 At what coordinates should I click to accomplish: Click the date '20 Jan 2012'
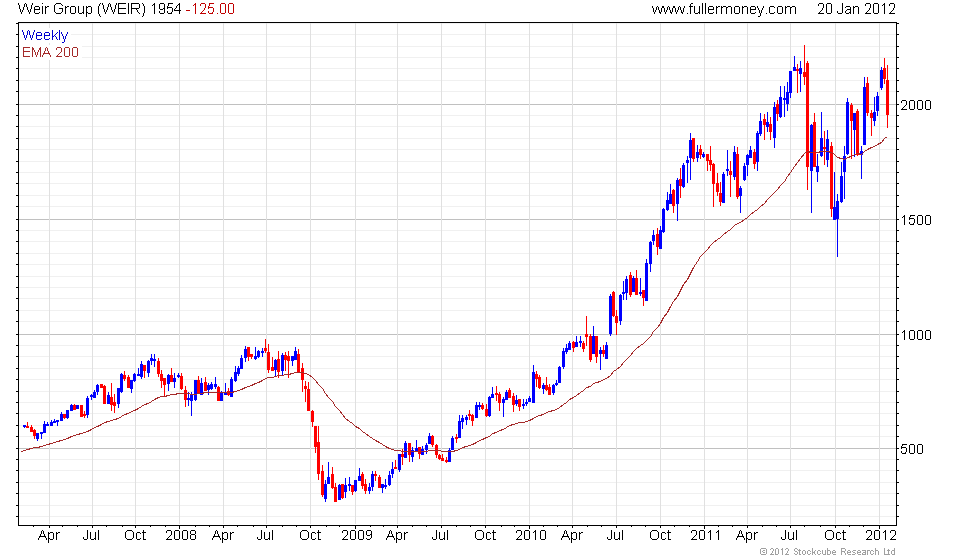point(856,9)
